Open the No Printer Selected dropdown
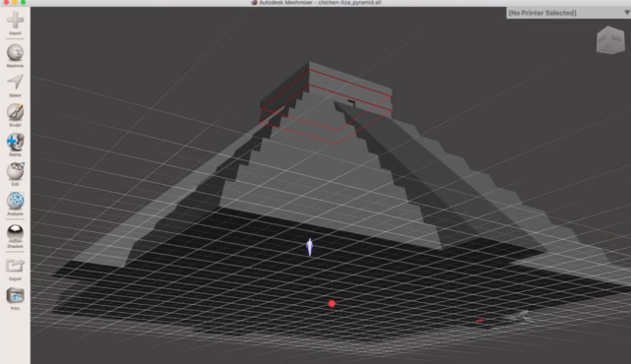 pyautogui.click(x=568, y=13)
